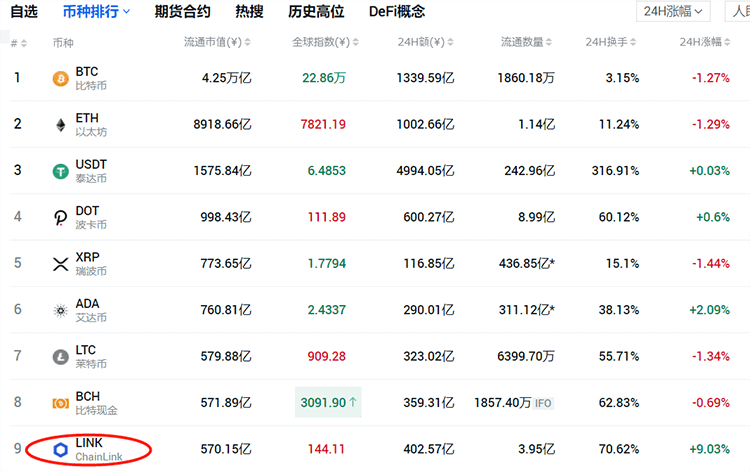
Task: Open the ETH 以太坊 coin link
Action: 91,125
